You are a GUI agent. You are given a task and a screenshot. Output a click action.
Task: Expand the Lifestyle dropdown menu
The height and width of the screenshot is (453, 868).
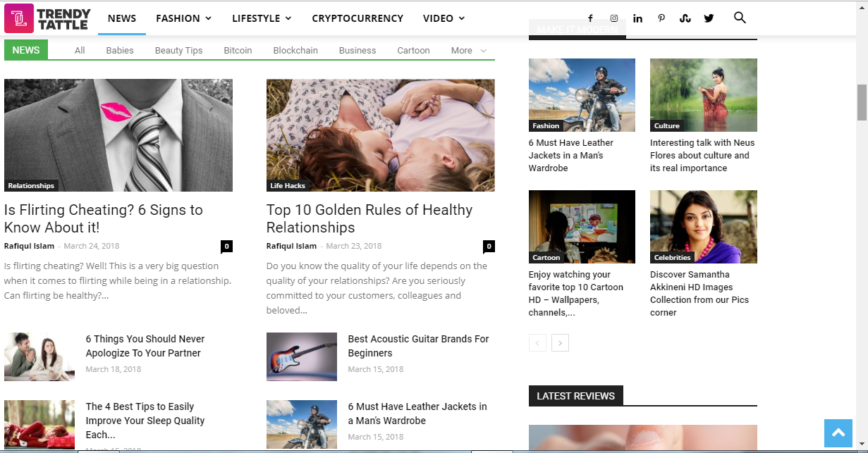[262, 18]
